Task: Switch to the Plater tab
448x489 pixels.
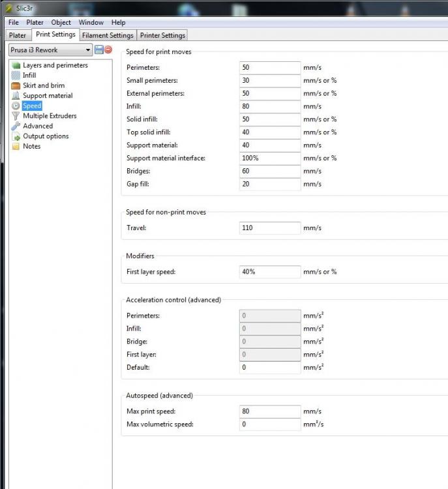Action: click(x=18, y=35)
